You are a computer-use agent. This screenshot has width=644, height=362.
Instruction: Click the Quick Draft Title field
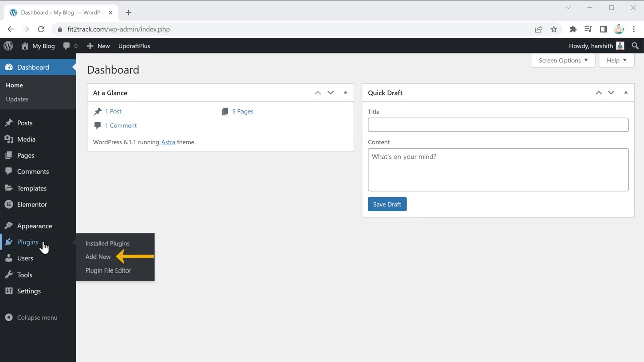coord(498,124)
